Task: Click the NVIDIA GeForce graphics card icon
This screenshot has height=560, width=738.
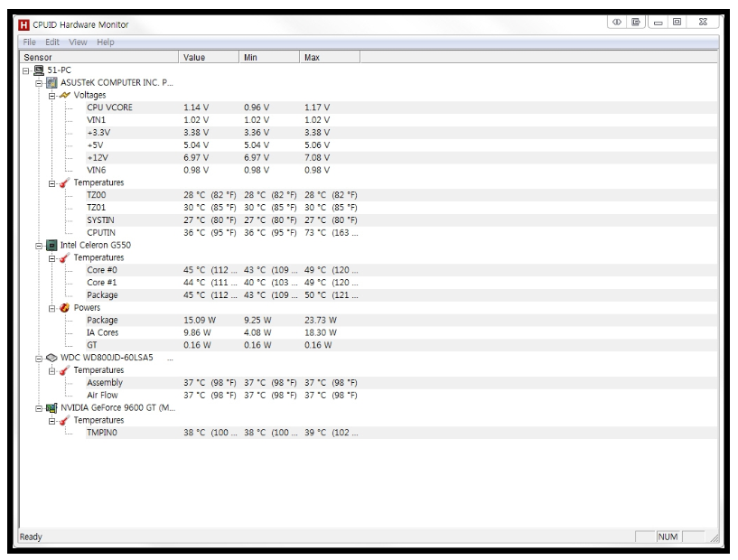Action: (51, 408)
